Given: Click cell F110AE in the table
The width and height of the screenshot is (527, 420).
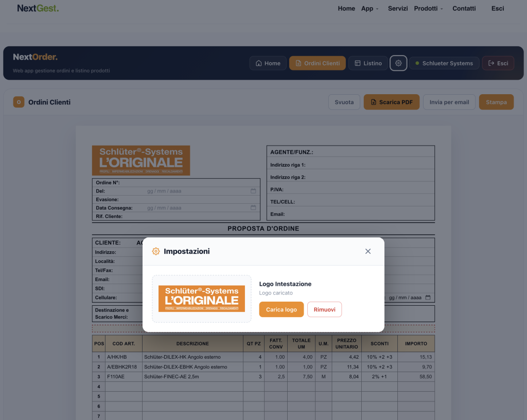Looking at the screenshot, I should 124,377.
